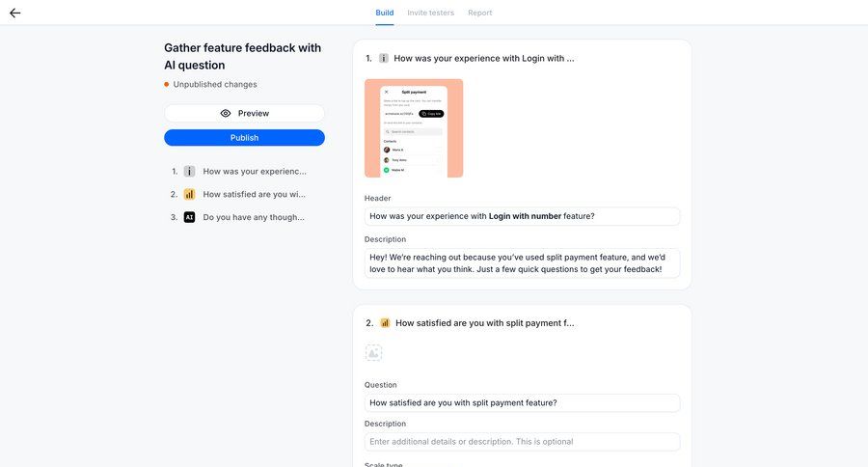
Task: Go to the Report tab
Action: pyautogui.click(x=479, y=13)
